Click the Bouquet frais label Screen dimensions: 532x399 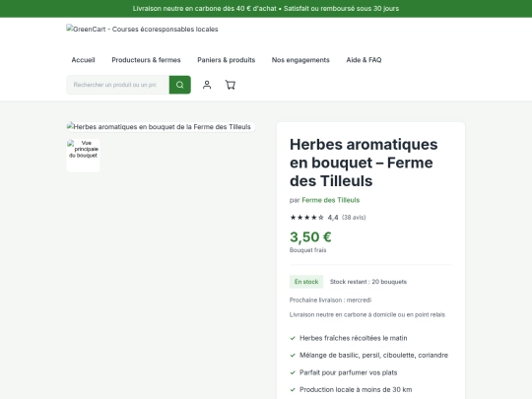(x=307, y=250)
